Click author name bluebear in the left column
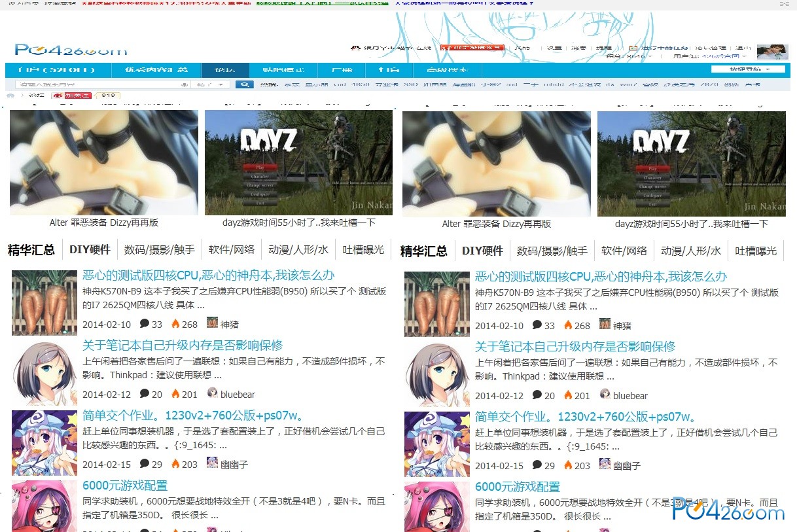This screenshot has width=797, height=532. click(x=238, y=394)
